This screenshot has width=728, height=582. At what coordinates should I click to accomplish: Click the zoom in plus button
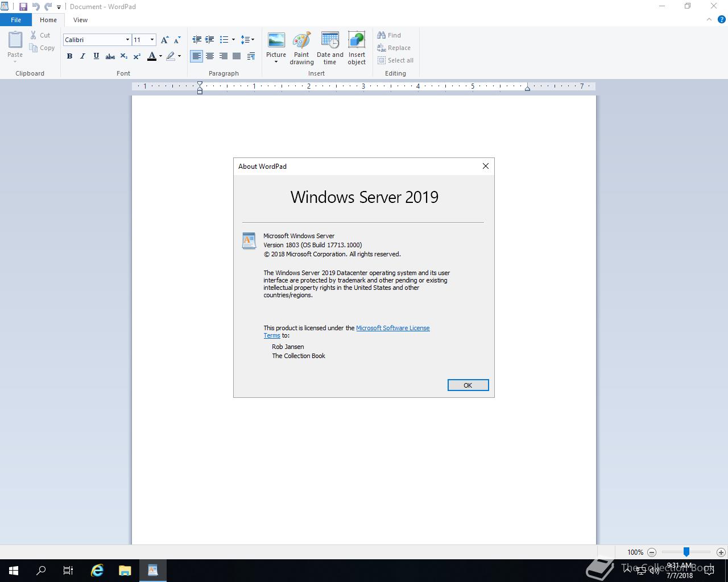click(721, 552)
